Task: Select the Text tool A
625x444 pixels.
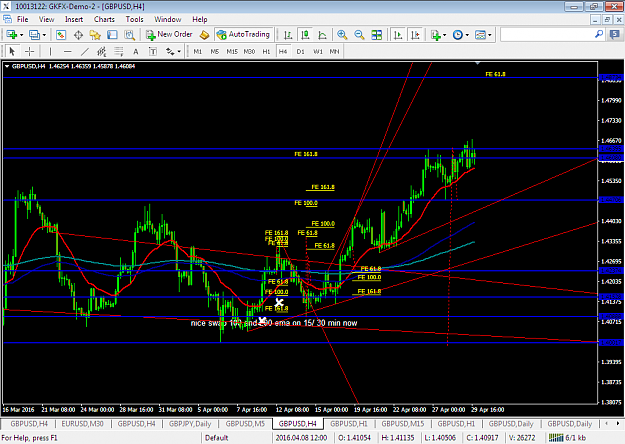Action: point(136,51)
